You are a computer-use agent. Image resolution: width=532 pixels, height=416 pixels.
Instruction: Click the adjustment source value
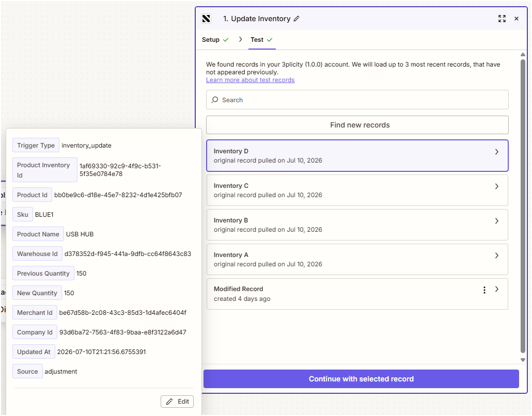[61, 372]
